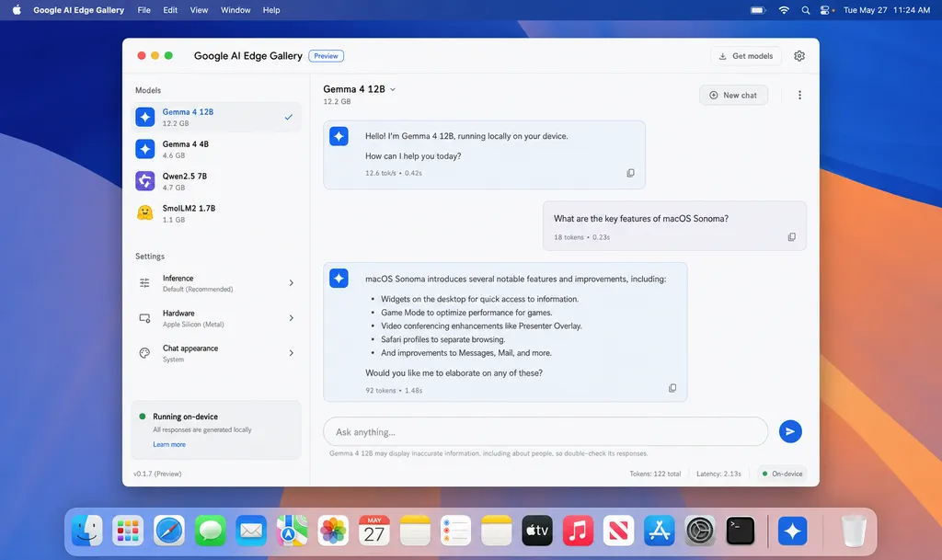This screenshot has height=560, width=942.
Task: Click the Chat appearance palette icon
Action: click(144, 353)
